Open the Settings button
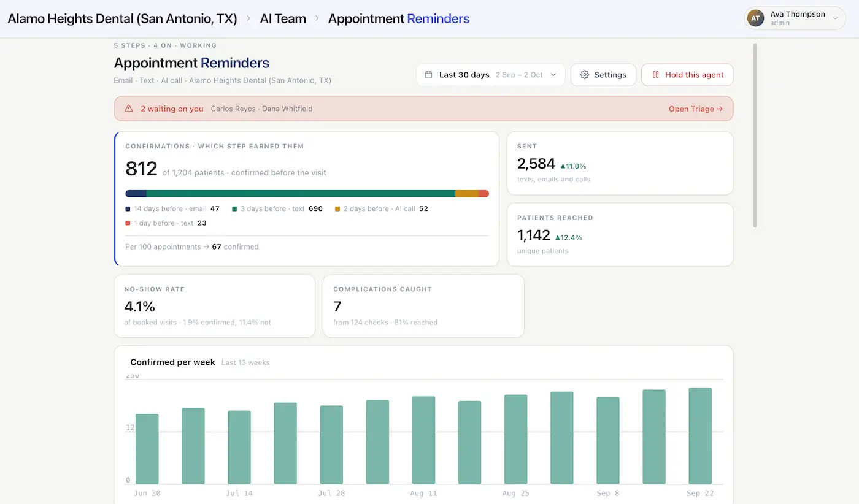Image resolution: width=859 pixels, height=504 pixels. (x=603, y=75)
